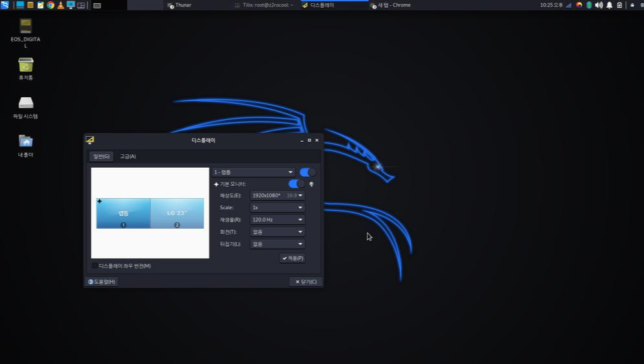Switch to the Tilix root terminal window
This screenshot has width=644, height=364.
tap(264, 5)
